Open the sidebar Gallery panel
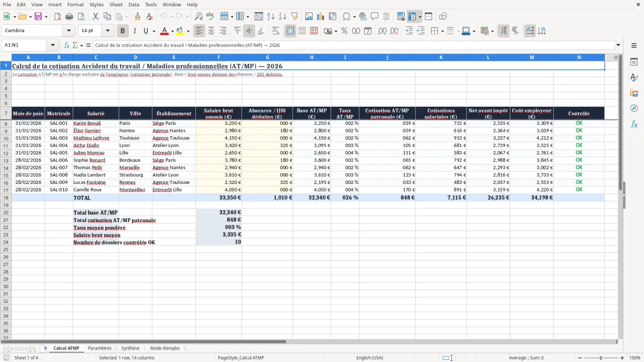 (x=634, y=93)
